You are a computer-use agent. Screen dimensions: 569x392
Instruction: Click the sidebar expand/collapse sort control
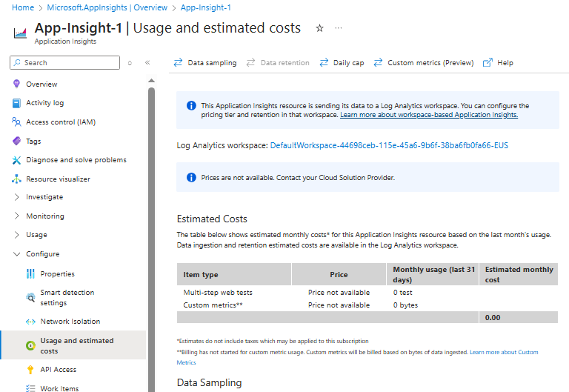pyautogui.click(x=130, y=63)
